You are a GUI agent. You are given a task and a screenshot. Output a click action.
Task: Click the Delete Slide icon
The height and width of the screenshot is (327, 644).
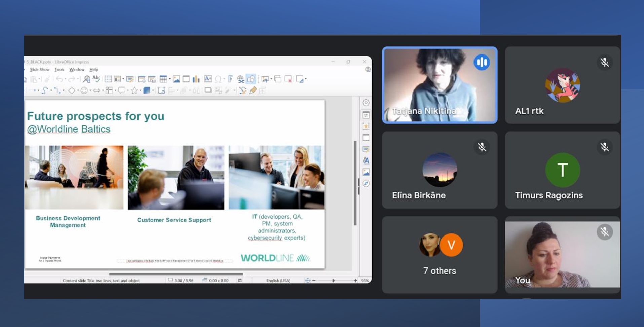coord(288,79)
